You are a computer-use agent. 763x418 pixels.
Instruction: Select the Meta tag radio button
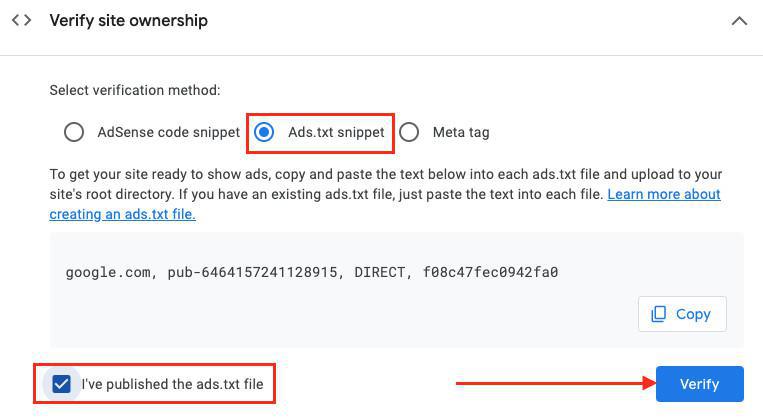point(409,132)
